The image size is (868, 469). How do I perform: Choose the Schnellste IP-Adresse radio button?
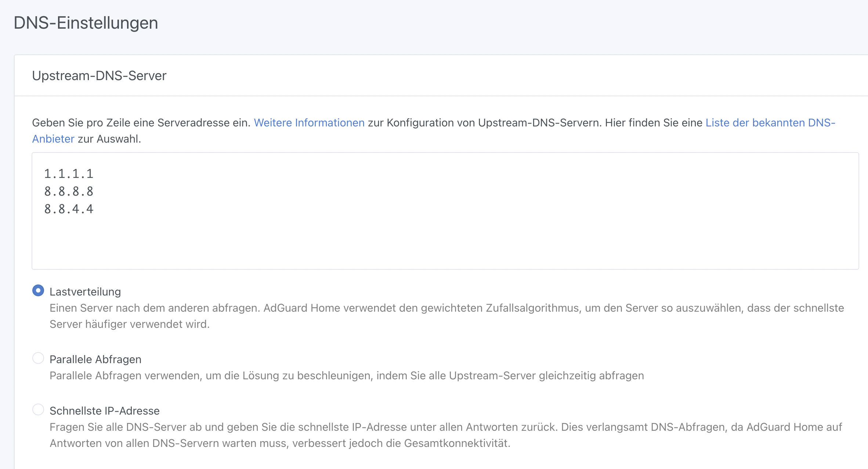pos(38,409)
